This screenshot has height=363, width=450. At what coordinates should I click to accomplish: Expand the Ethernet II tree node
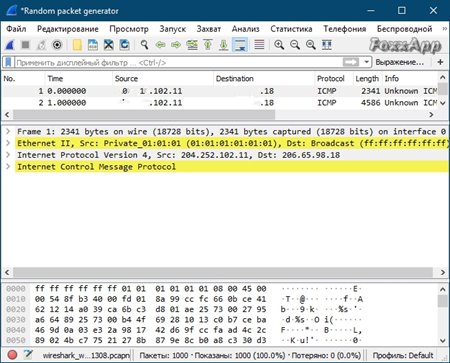point(8,143)
